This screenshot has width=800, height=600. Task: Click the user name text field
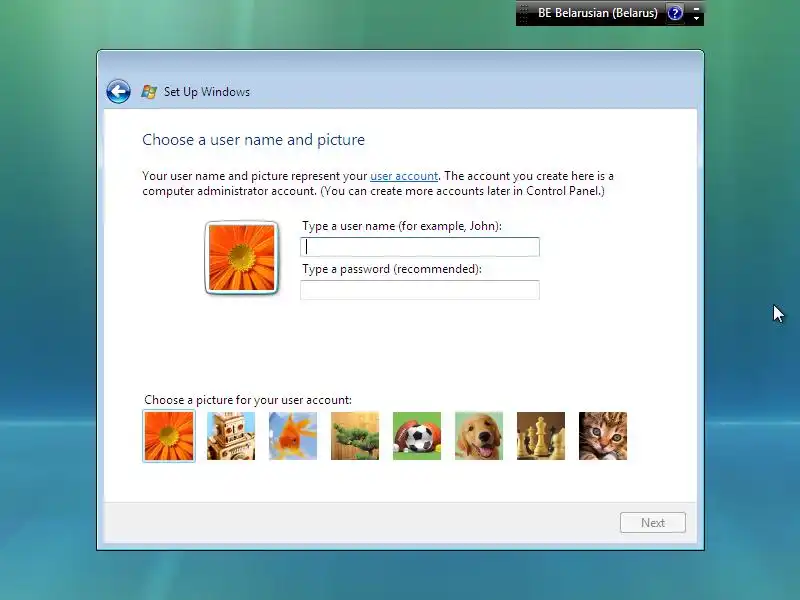click(420, 247)
